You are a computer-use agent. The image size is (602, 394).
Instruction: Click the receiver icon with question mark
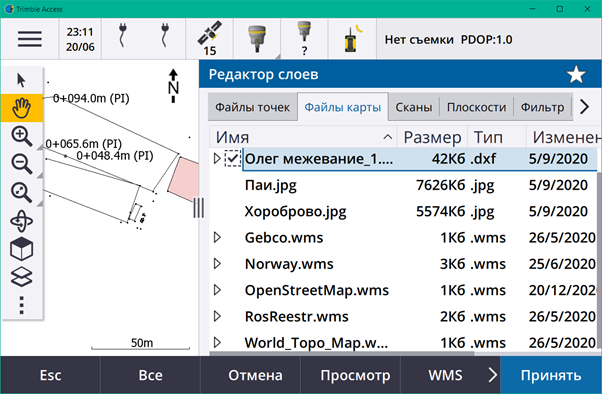[x=304, y=38]
